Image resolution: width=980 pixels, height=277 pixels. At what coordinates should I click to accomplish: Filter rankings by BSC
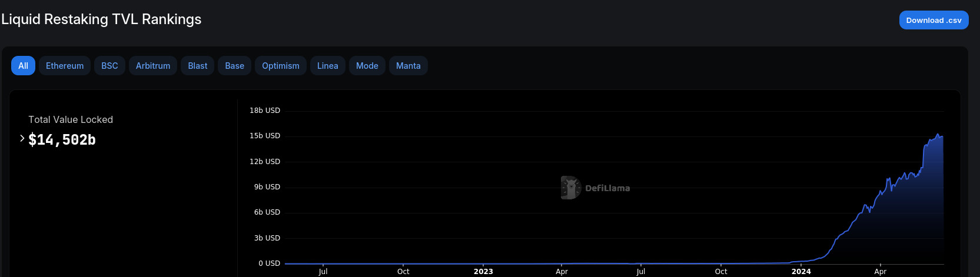[109, 66]
